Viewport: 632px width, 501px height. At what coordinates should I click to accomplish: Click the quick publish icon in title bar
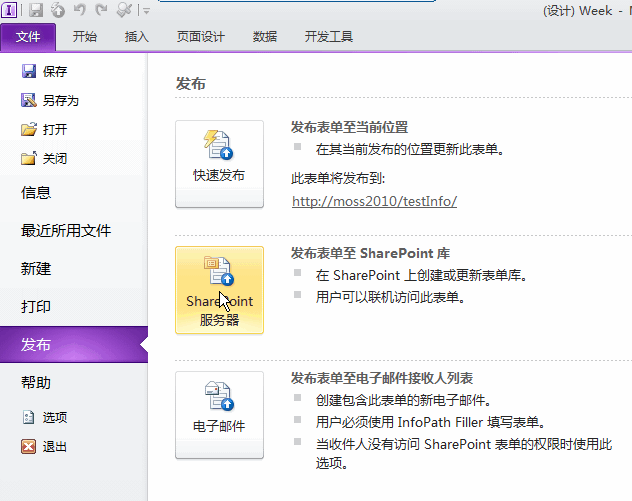pyautogui.click(x=58, y=11)
